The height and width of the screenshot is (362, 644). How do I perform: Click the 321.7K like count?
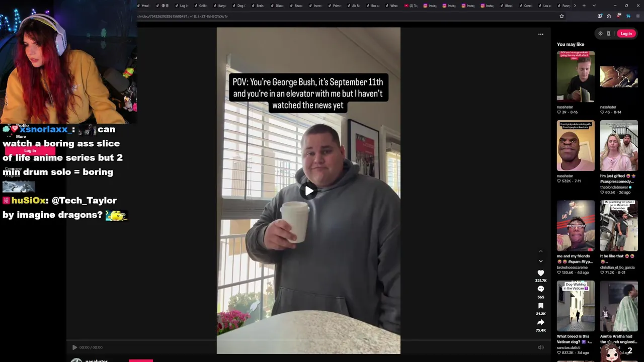[x=541, y=281]
